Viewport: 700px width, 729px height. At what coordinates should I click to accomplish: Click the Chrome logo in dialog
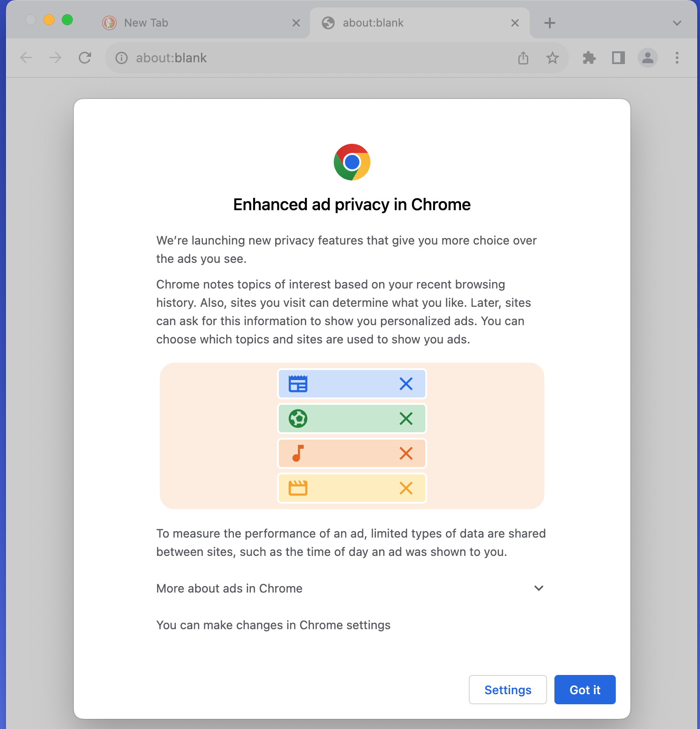click(x=352, y=162)
